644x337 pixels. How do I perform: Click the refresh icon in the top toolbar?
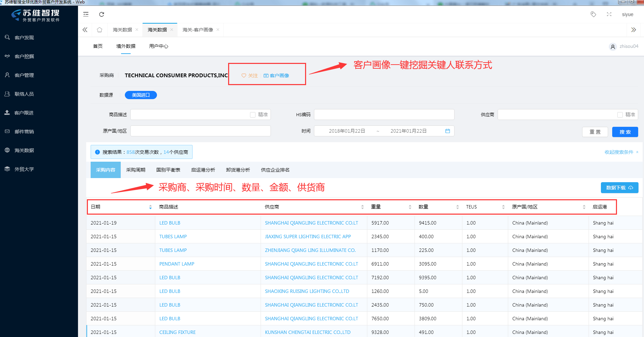coord(102,14)
